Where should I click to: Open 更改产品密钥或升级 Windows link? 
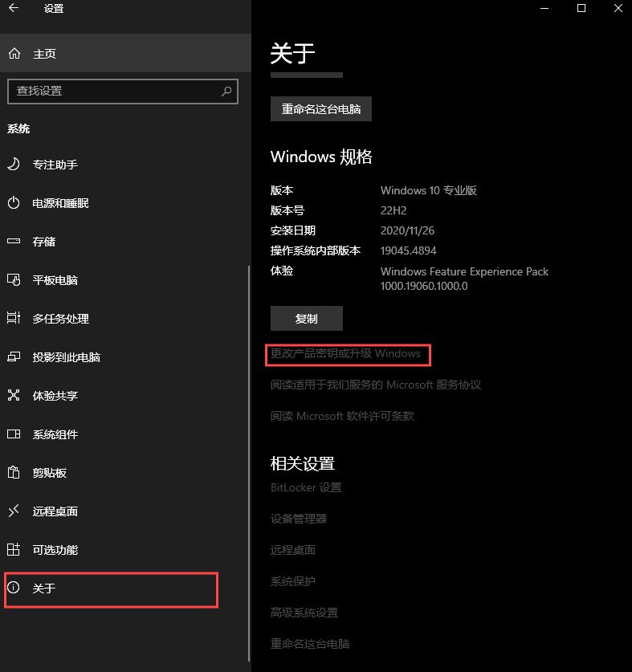345,353
